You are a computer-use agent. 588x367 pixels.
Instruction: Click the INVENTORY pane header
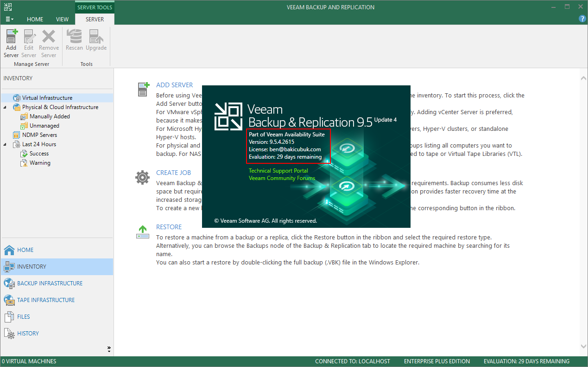point(18,78)
